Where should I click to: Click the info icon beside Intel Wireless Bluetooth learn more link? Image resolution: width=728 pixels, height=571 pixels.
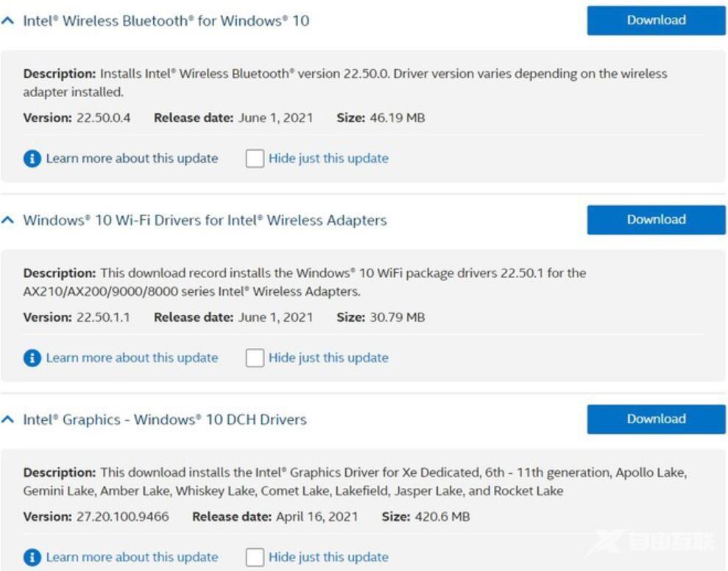(x=32, y=158)
